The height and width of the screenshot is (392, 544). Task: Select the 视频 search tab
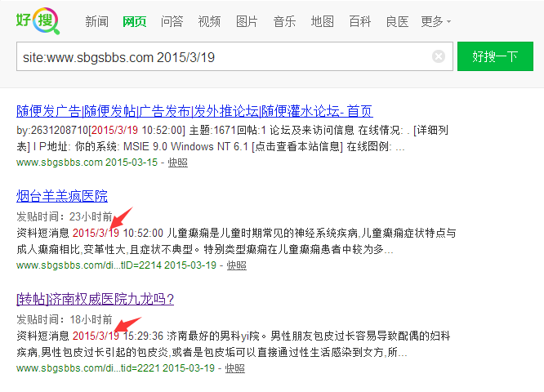pyautogui.click(x=209, y=21)
